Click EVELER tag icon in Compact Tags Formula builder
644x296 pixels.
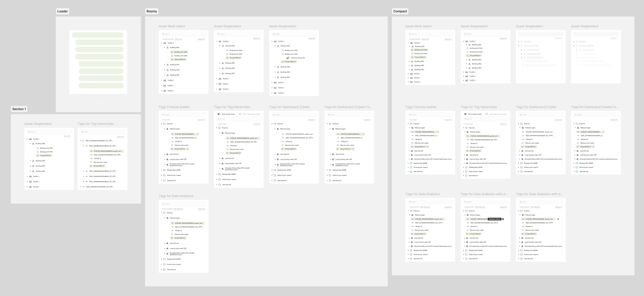click(412, 132)
